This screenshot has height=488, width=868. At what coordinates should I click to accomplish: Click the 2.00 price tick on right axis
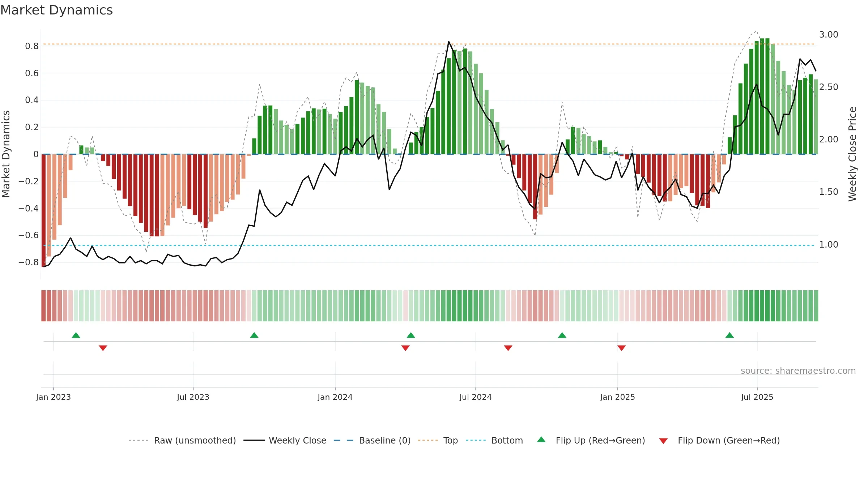[x=829, y=140]
